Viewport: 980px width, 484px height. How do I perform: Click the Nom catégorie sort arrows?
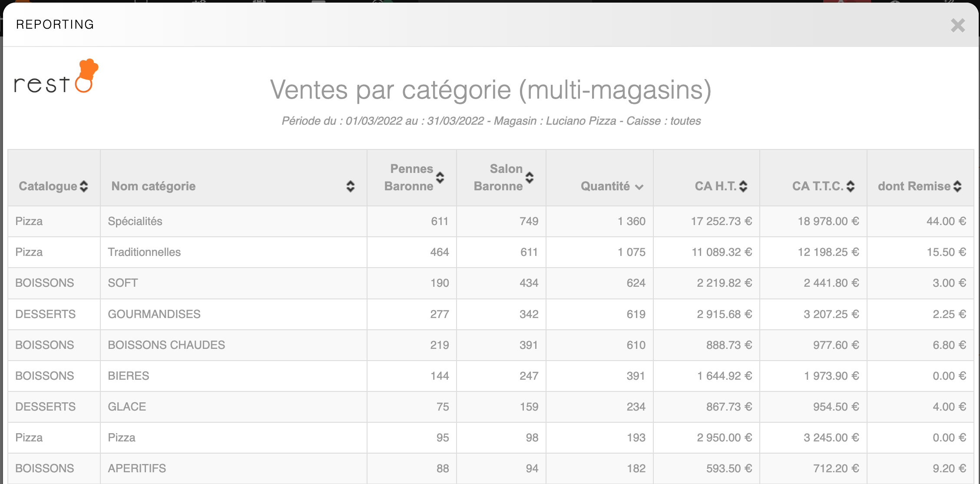pos(350,186)
